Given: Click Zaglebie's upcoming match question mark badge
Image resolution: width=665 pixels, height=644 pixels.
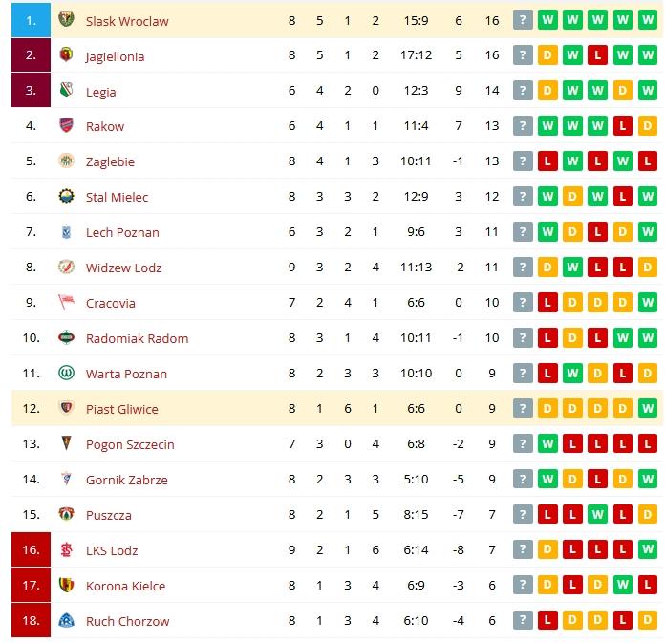Looking at the screenshot, I should [523, 161].
